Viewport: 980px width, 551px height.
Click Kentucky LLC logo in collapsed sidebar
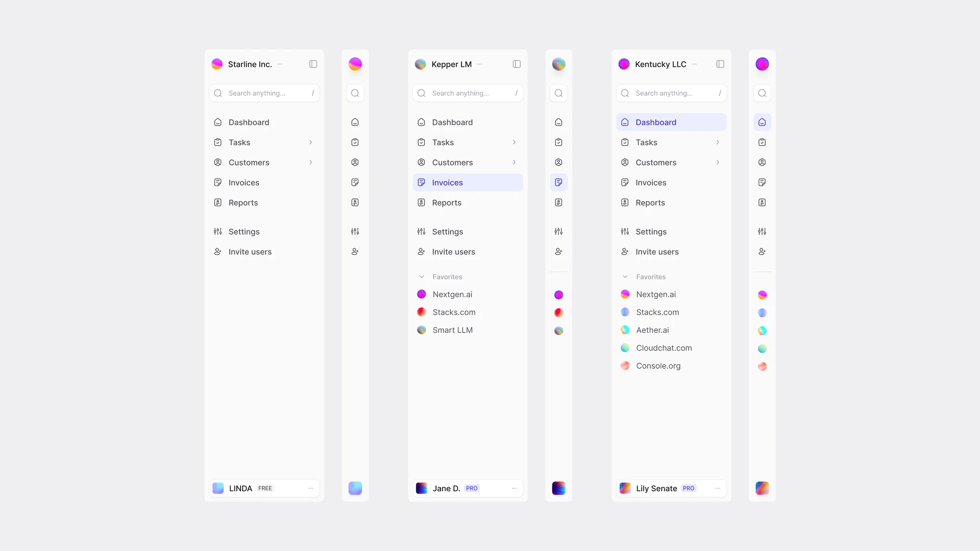(x=762, y=64)
